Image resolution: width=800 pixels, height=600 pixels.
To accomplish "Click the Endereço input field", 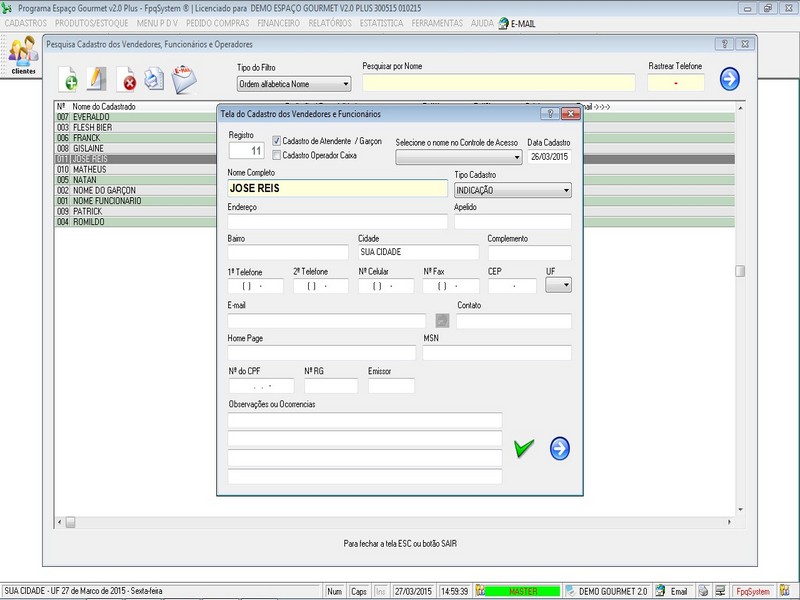I will [x=337, y=222].
